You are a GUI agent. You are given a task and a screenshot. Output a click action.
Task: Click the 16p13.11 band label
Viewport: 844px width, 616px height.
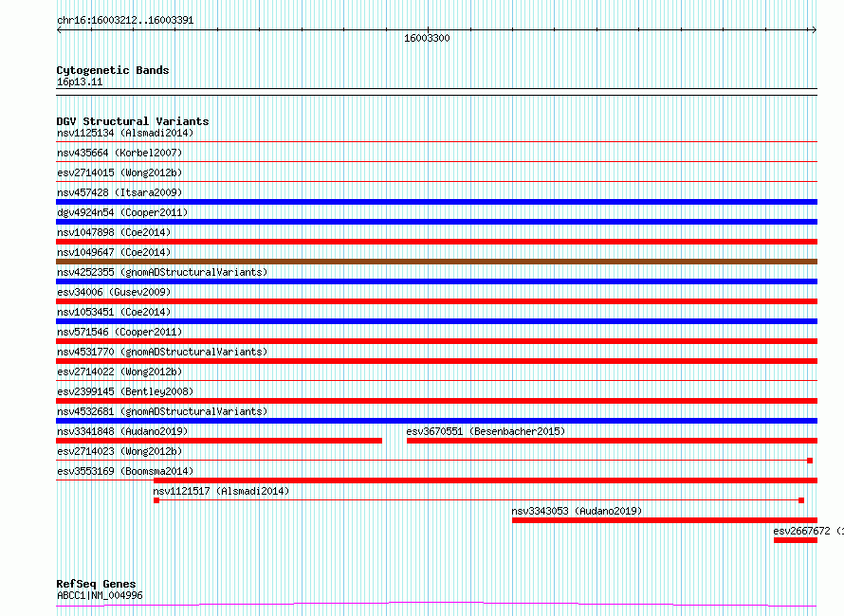pos(80,82)
